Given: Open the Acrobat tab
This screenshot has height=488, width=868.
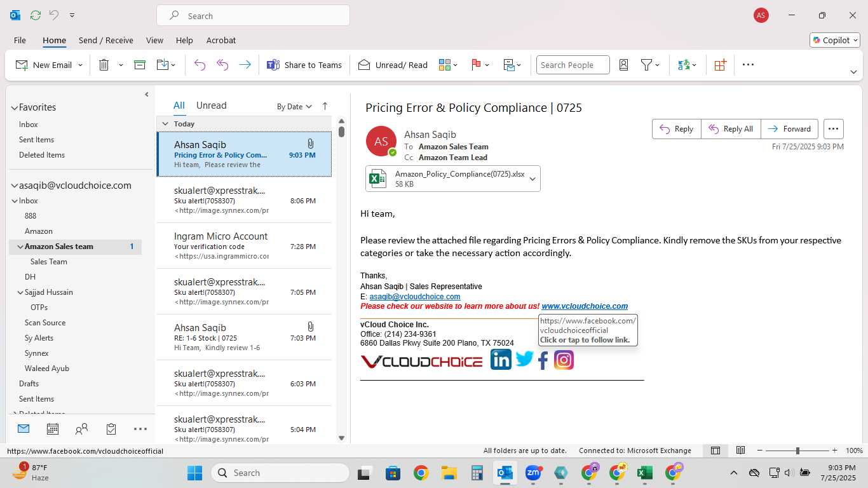Looking at the screenshot, I should [221, 40].
